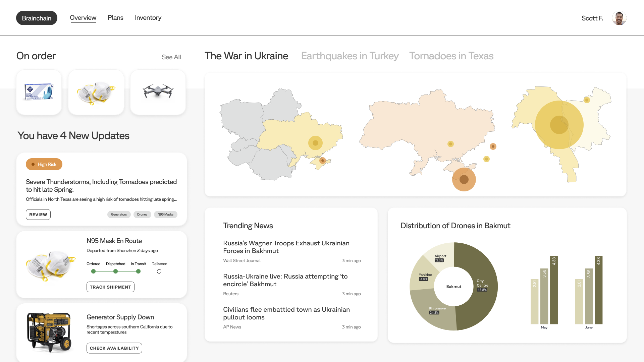Image resolution: width=644 pixels, height=362 pixels.
Task: Click the generator product image
Action: tap(50, 333)
